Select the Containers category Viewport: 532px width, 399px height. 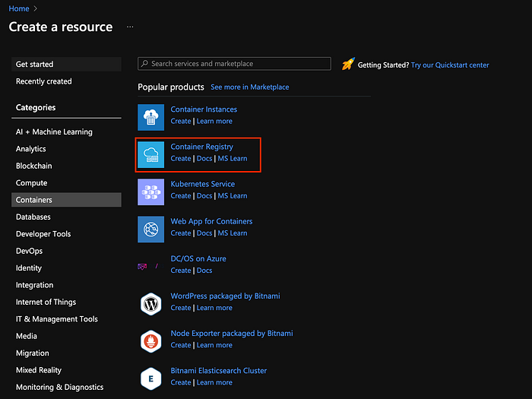(67, 200)
